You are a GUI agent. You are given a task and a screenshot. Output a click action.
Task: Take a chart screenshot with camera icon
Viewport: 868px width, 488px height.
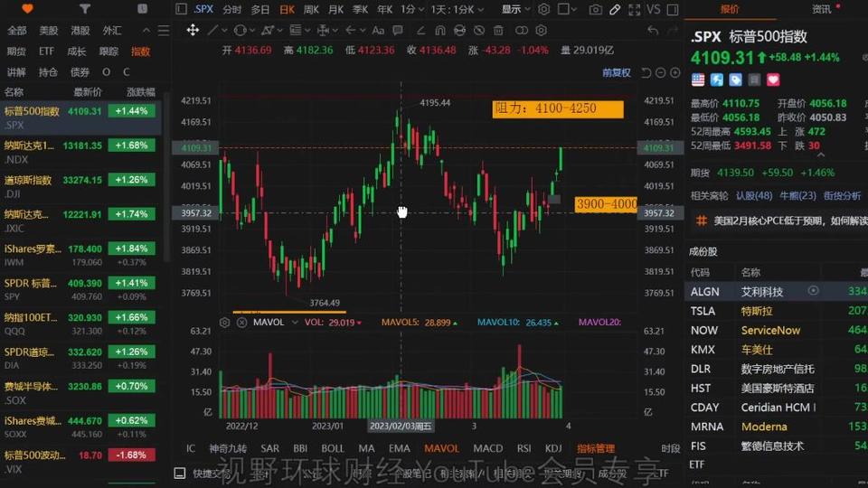pyautogui.click(x=596, y=9)
